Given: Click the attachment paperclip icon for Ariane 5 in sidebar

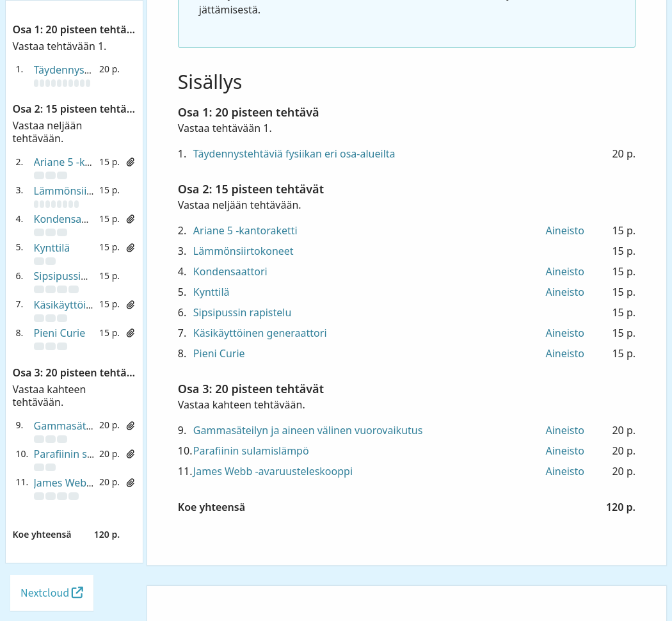Looking at the screenshot, I should [131, 163].
